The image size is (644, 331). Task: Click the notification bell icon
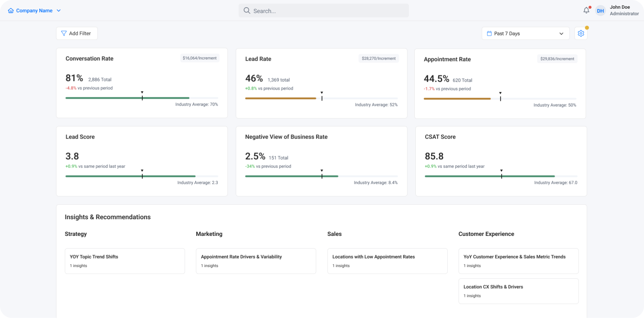click(586, 11)
